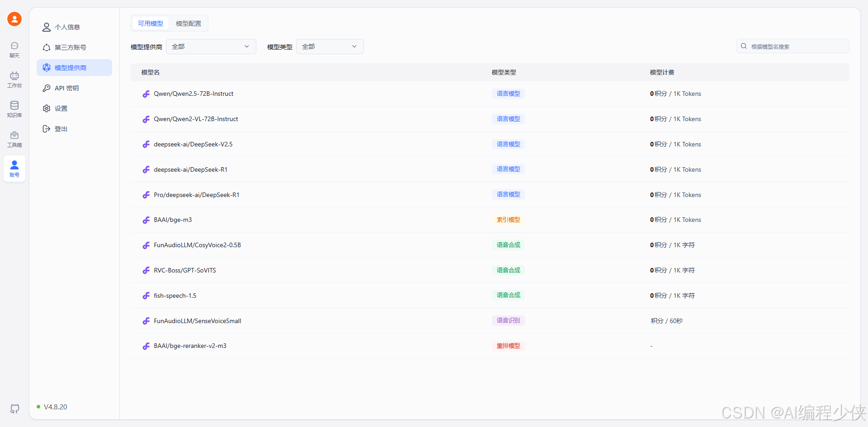Click billing cell of RVC-Boss/GPT-SoVITS row
Screen dimensions: 868x427
(672, 270)
